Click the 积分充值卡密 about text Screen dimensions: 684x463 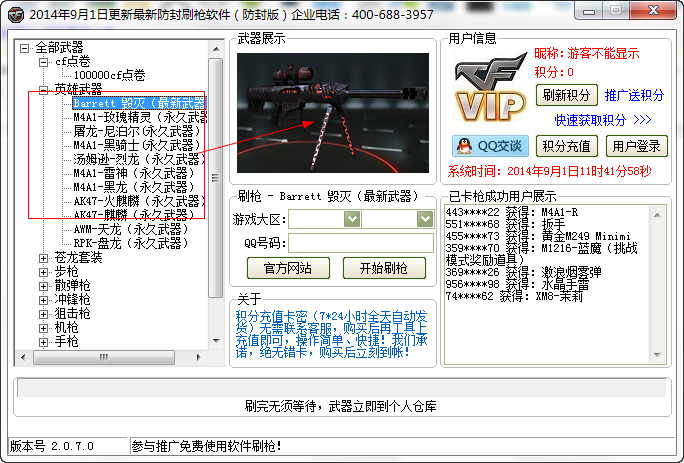coord(332,334)
